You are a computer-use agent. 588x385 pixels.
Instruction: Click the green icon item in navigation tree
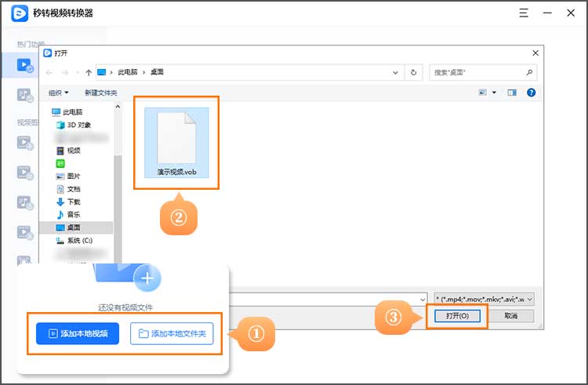click(x=60, y=163)
